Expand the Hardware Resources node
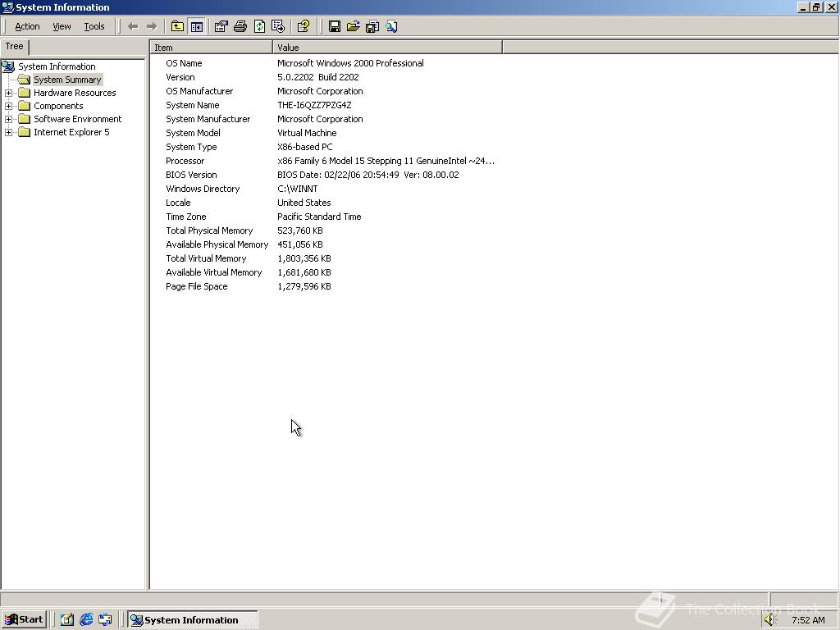The height and width of the screenshot is (630, 840). tap(8, 93)
